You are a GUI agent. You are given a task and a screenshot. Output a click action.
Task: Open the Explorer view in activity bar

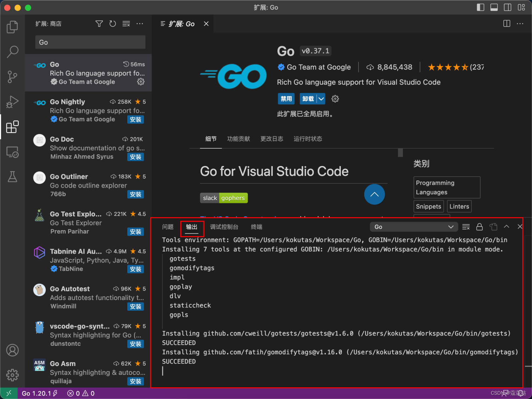tap(12, 27)
